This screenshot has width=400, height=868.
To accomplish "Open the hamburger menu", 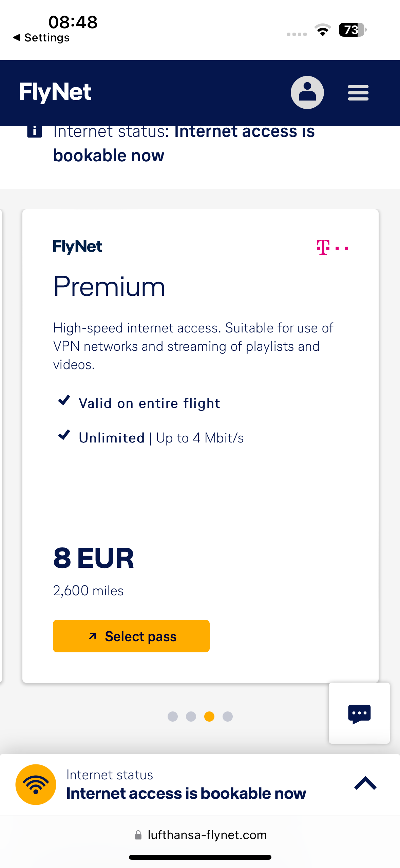I will [x=358, y=93].
